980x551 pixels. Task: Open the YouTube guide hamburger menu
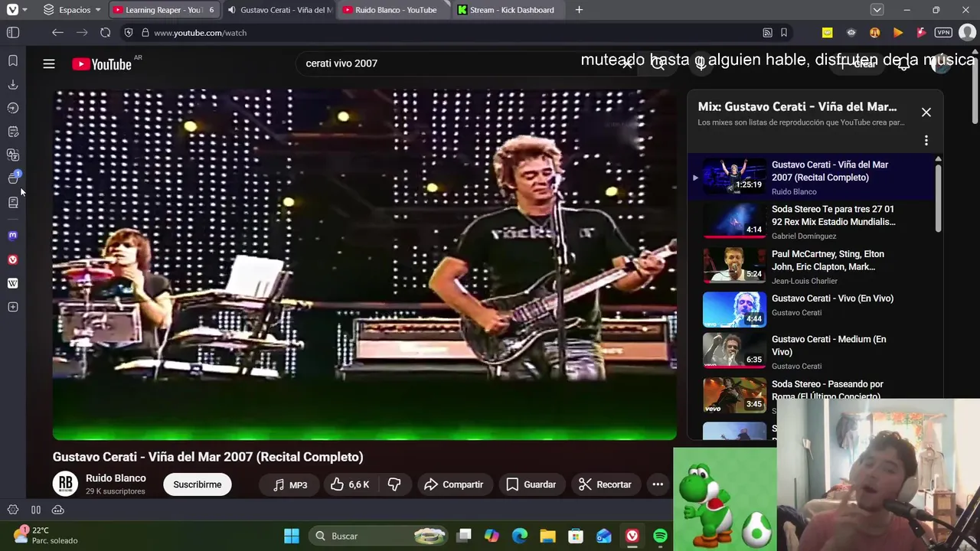point(49,64)
